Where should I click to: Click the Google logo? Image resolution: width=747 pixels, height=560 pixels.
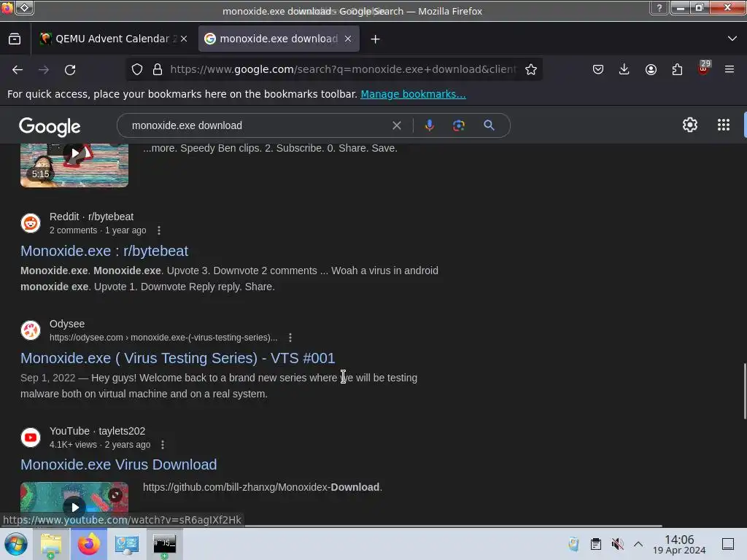(50, 126)
